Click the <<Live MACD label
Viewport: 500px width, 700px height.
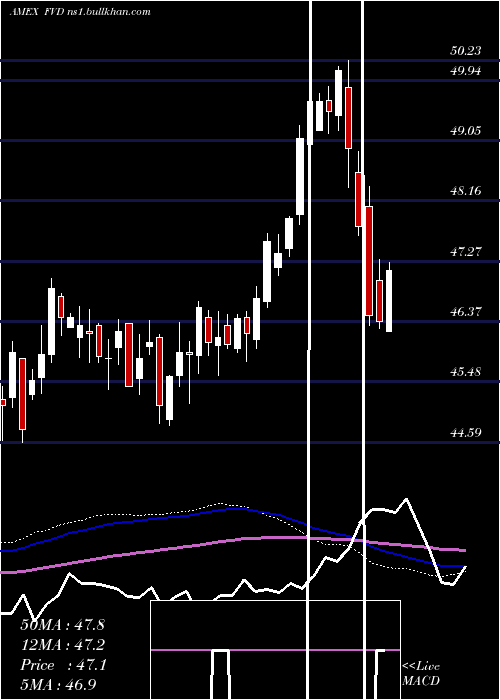(421, 673)
